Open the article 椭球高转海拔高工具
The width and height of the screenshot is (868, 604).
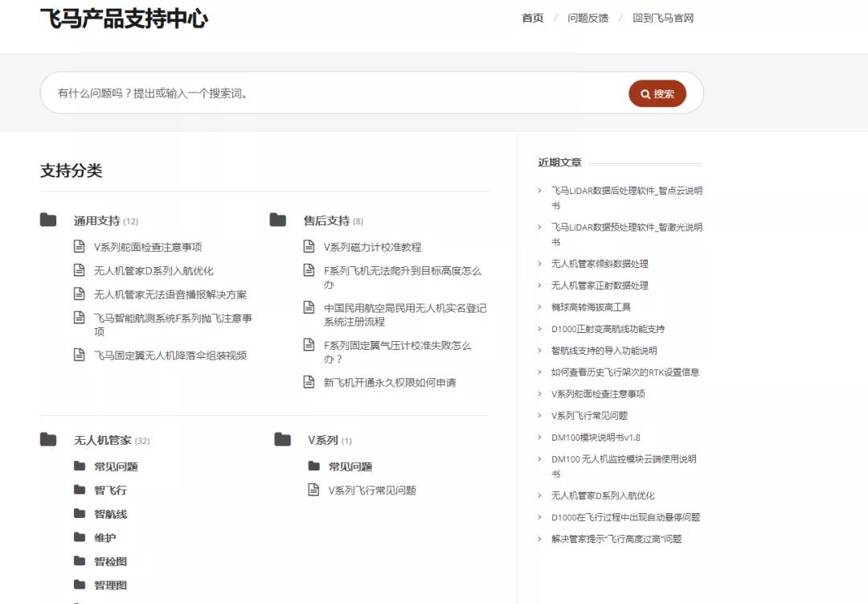point(591,307)
